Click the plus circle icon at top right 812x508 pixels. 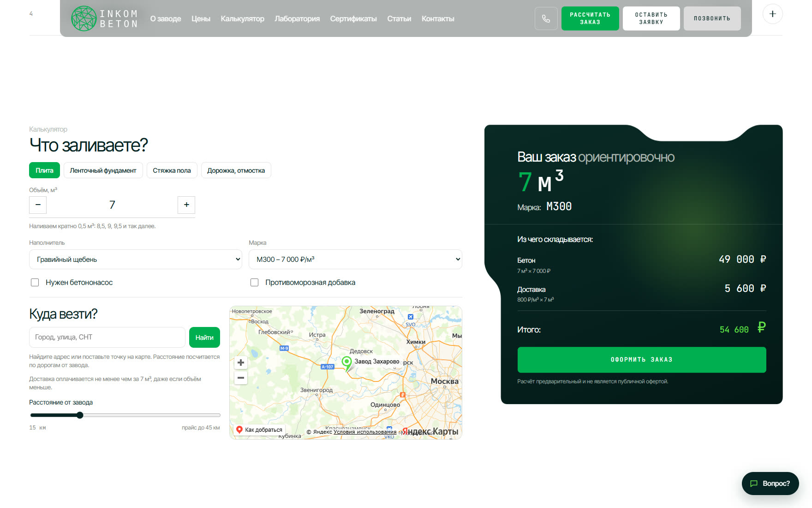[x=772, y=14]
